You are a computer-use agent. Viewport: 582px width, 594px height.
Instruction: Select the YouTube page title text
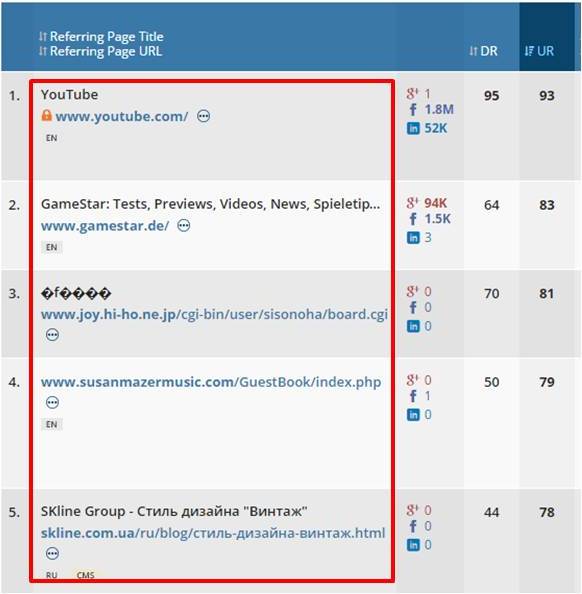pyautogui.click(x=69, y=95)
